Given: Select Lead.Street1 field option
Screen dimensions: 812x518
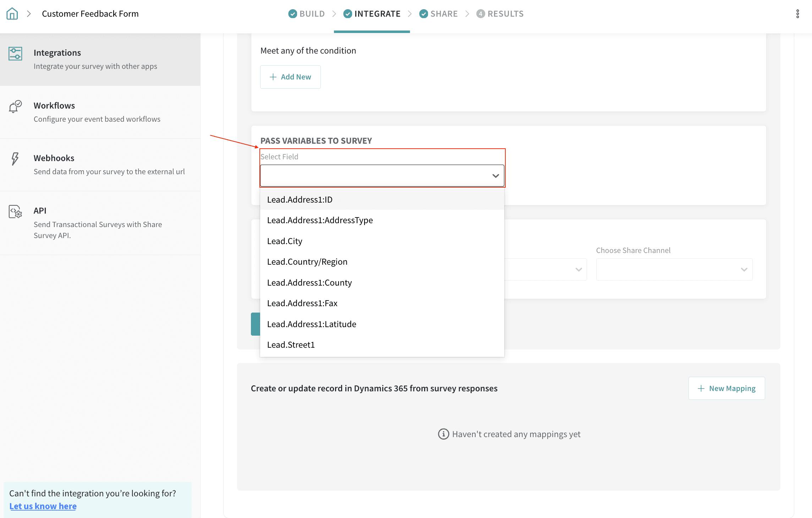Looking at the screenshot, I should tap(291, 345).
